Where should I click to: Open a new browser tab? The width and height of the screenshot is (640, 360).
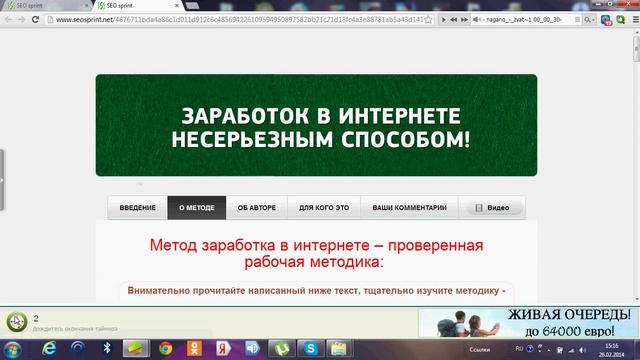(192, 6)
